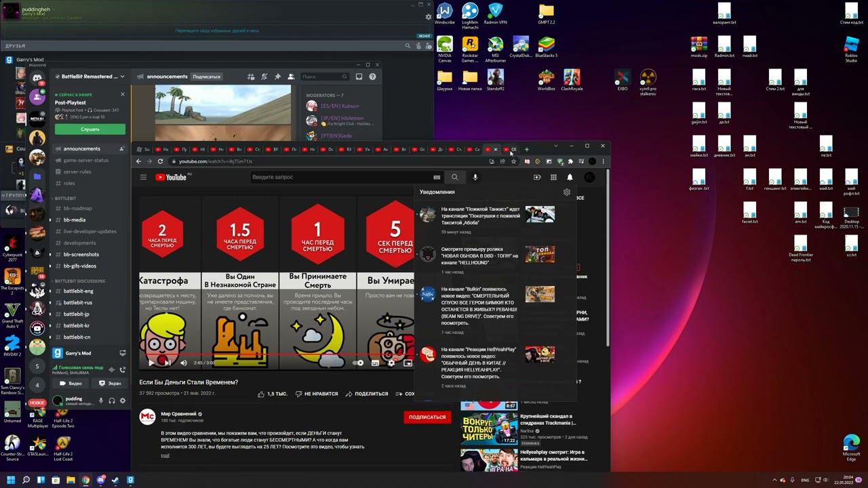Click НЕ НРАВИТСЯ dislike button
The height and width of the screenshot is (488, 868).
[317, 394]
